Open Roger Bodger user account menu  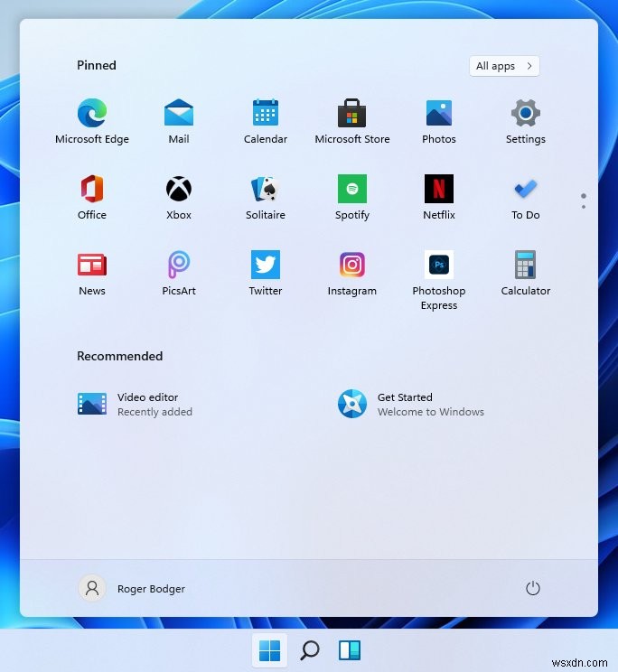[132, 588]
